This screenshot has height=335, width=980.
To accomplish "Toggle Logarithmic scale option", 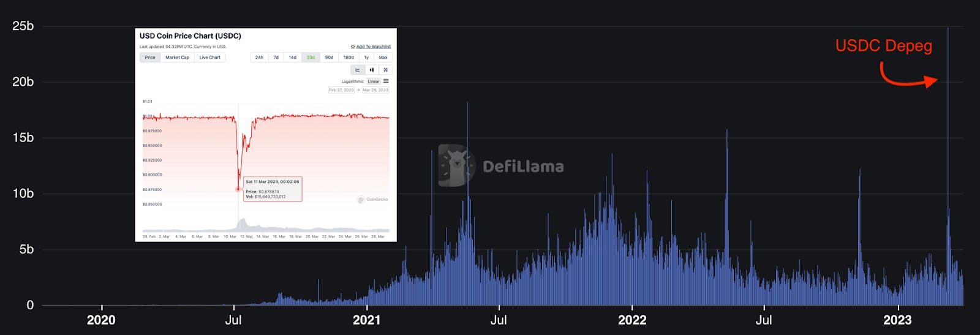I will (352, 81).
